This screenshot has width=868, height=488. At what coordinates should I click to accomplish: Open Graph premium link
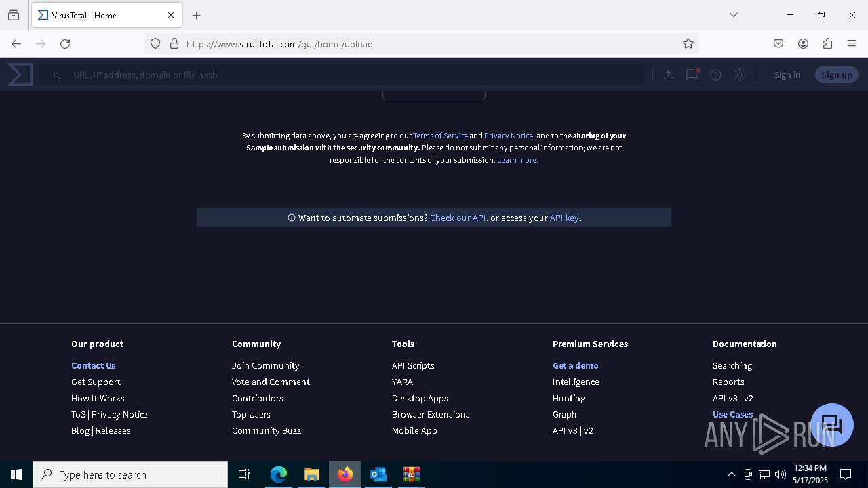coord(565,415)
